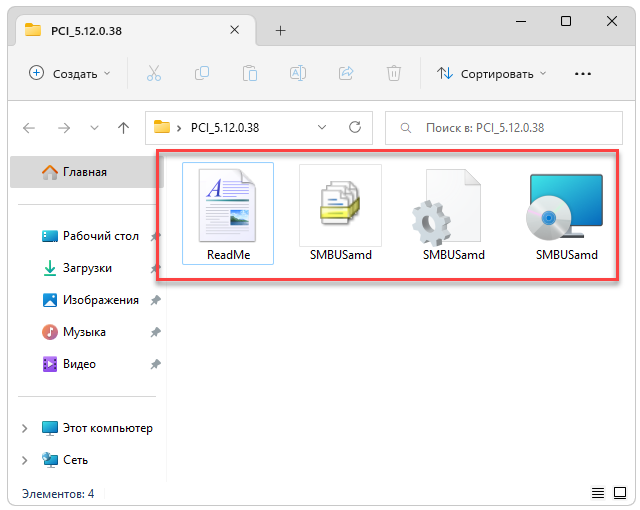Viewport: 640px width, 510px height.
Task: Select Этот компьютер in the sidebar
Action: tap(97, 428)
